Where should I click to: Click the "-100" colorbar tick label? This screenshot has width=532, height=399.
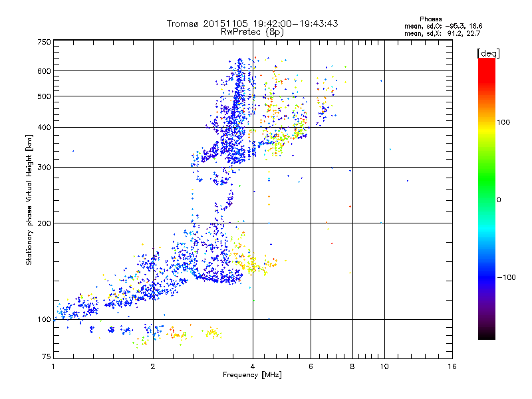coord(506,277)
